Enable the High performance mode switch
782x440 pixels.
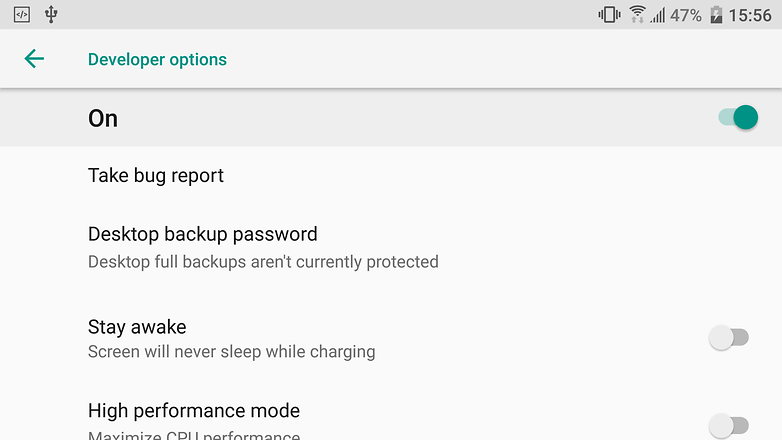(729, 426)
